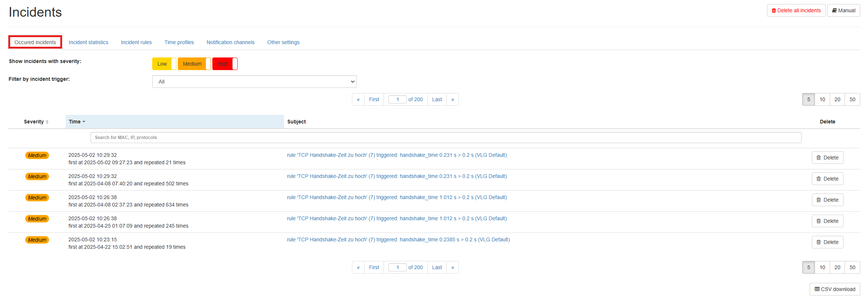
Task: Focus bottom page number field
Action: click(397, 267)
